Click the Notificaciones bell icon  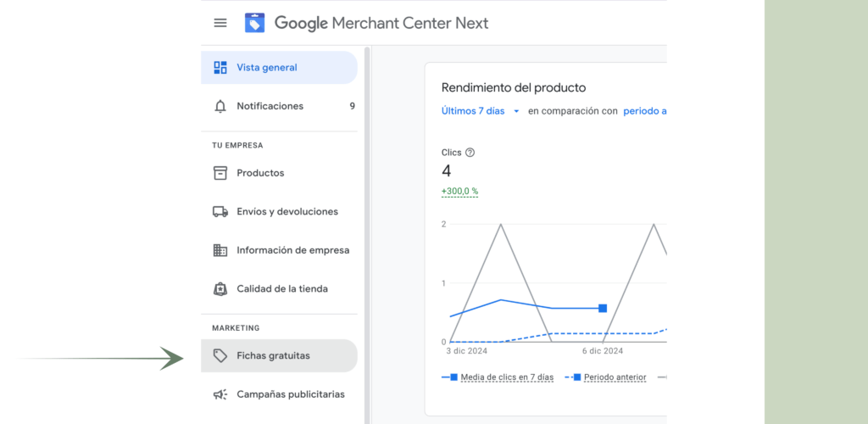tap(220, 106)
